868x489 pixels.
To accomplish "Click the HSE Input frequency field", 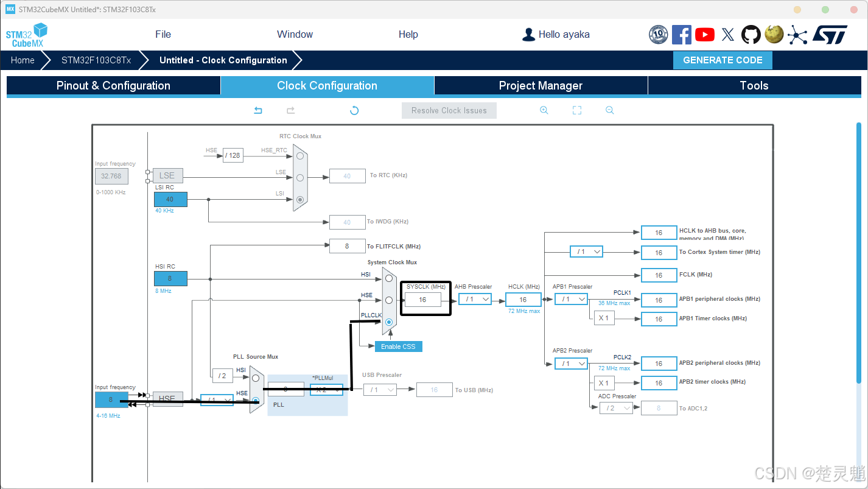I will [111, 399].
